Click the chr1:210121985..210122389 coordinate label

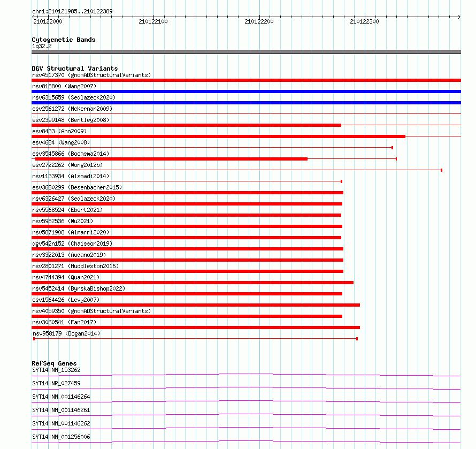[x=72, y=11]
